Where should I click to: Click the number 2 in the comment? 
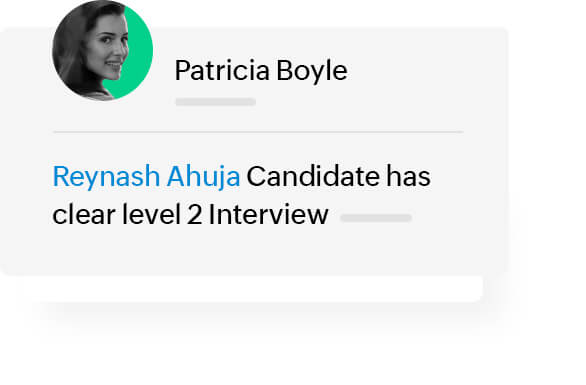pyautogui.click(x=195, y=215)
